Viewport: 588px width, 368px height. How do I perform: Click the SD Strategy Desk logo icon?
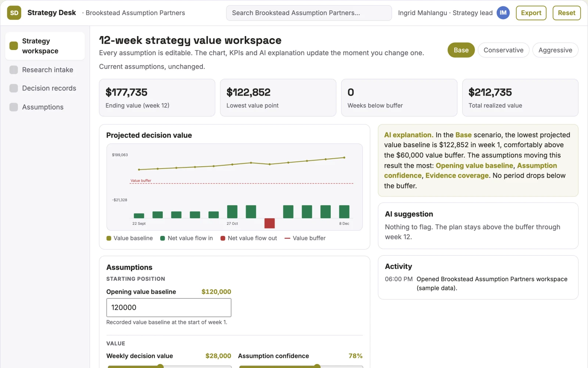[14, 13]
